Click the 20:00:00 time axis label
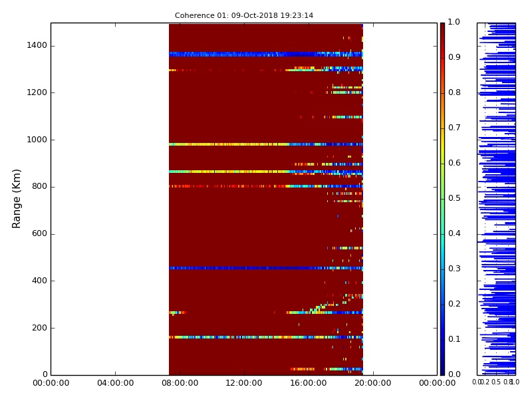 pyautogui.click(x=373, y=383)
